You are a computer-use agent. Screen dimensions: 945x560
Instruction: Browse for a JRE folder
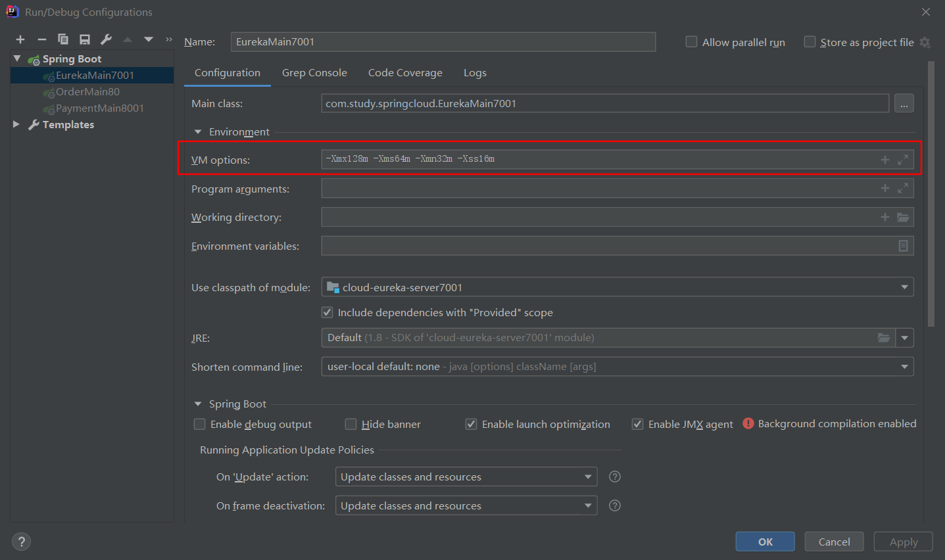pyautogui.click(x=884, y=338)
